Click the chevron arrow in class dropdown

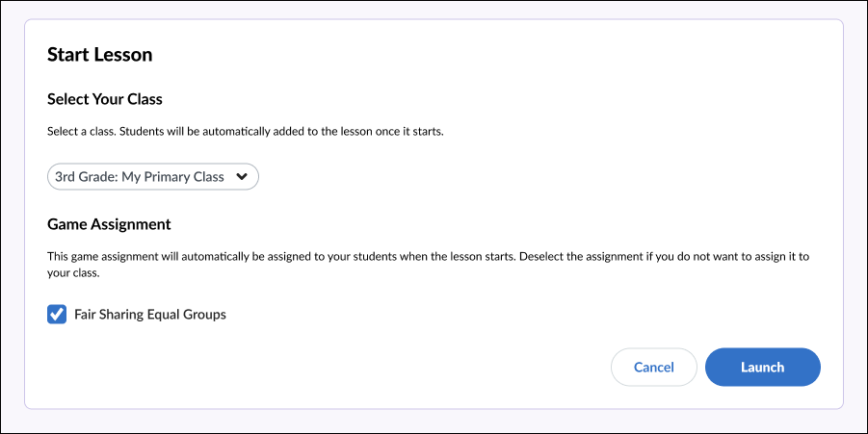tap(242, 177)
